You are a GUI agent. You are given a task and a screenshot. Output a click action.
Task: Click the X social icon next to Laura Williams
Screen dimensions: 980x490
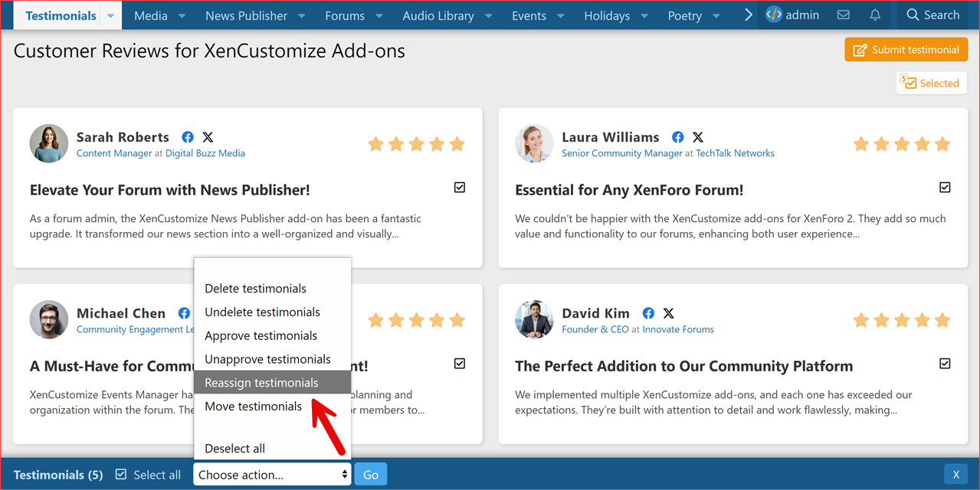(697, 136)
